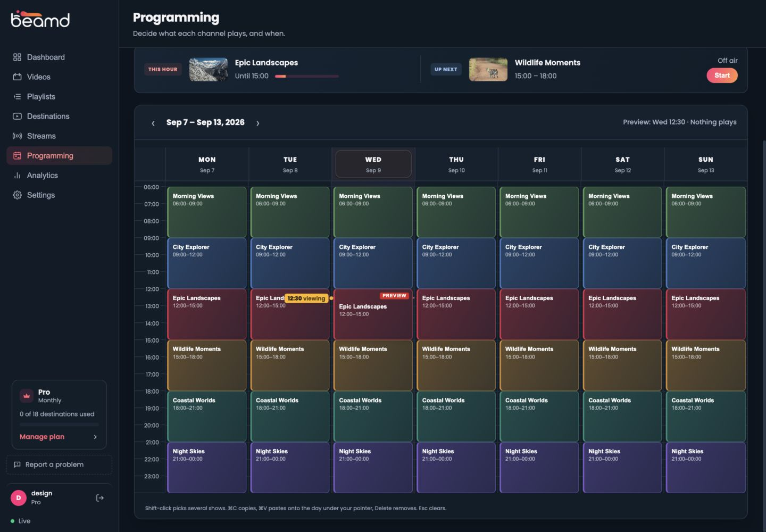
Task: Navigate to Destinations
Action: pos(59,116)
